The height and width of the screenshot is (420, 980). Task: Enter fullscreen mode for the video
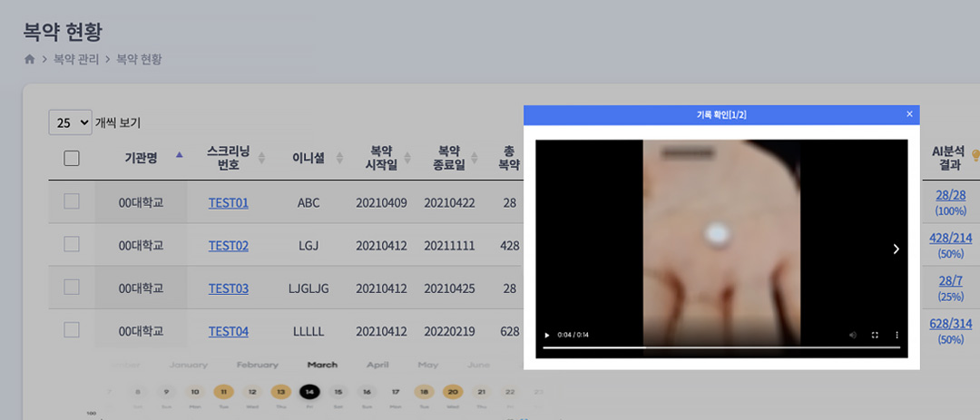[x=875, y=335]
